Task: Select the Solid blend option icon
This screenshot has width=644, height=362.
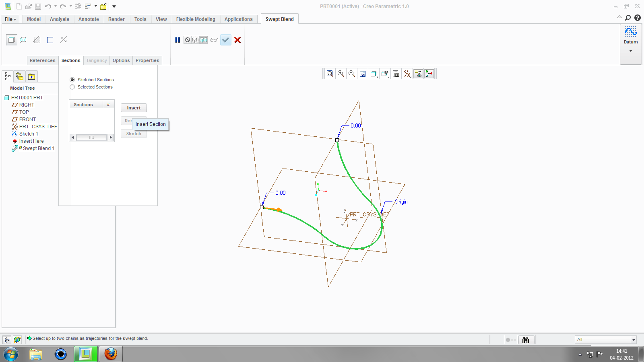Action: [x=11, y=40]
